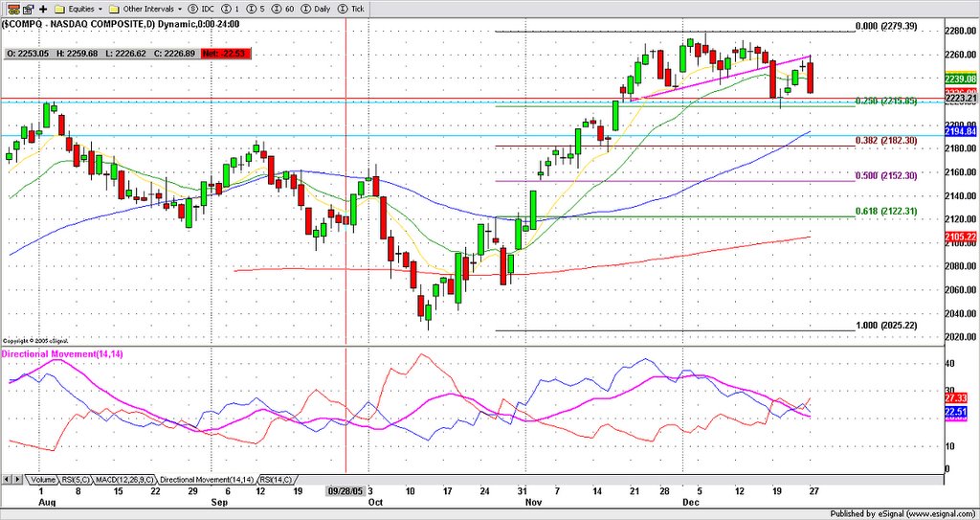The height and width of the screenshot is (520, 980).
Task: Switch to the Tick interval
Action: [351, 10]
